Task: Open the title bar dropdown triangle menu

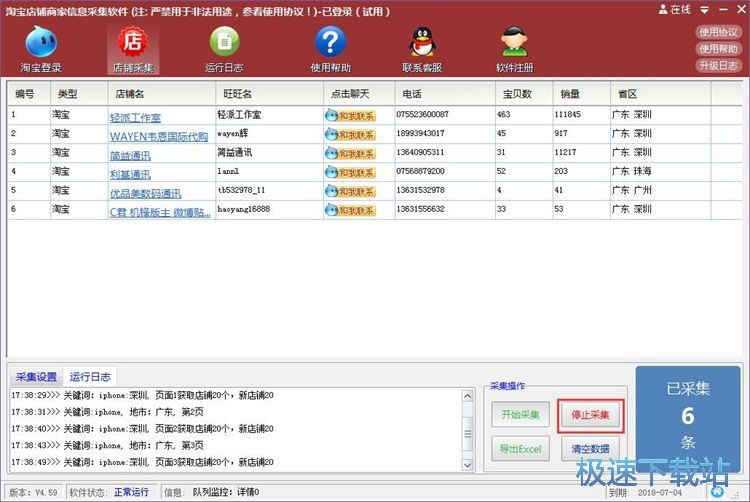Action: [x=705, y=10]
